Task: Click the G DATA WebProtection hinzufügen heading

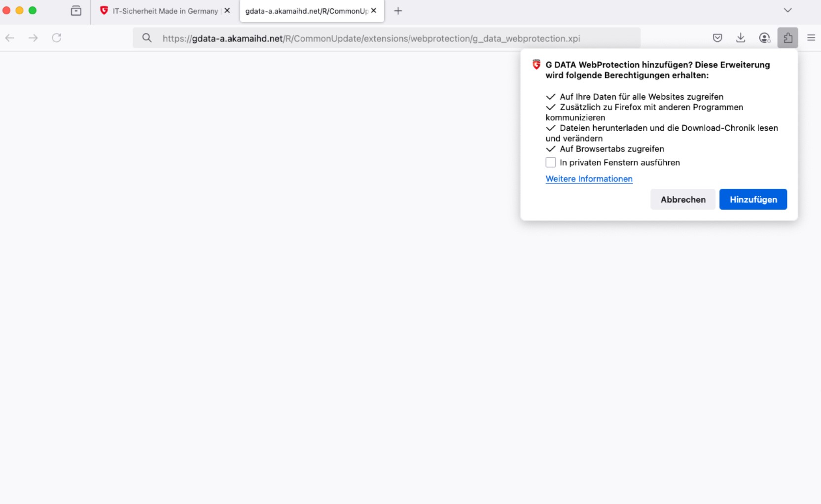Action: tap(657, 70)
